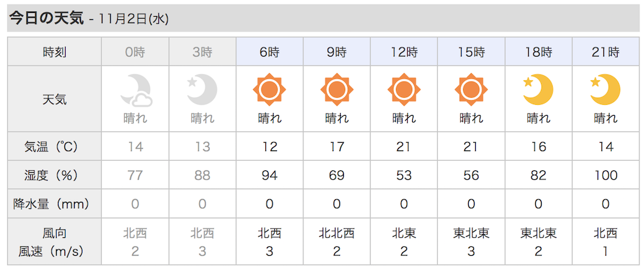Click the 湿度(%) row label
Screen dimensions: 644x270
tap(54, 175)
